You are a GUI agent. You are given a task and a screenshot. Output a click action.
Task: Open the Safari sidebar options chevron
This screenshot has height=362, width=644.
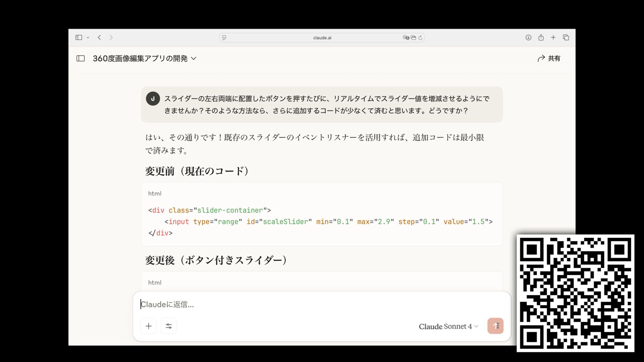click(x=88, y=38)
